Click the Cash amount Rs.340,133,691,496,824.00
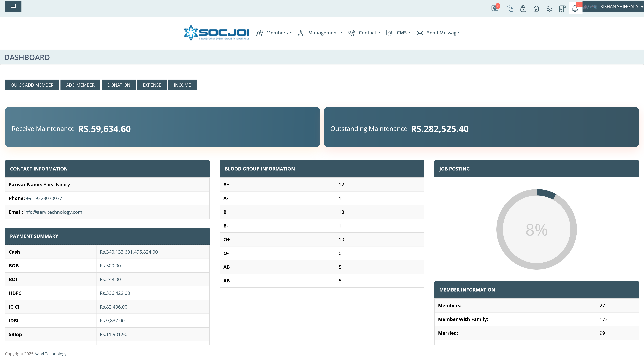Viewport: 644px width, 362px height. point(129,252)
